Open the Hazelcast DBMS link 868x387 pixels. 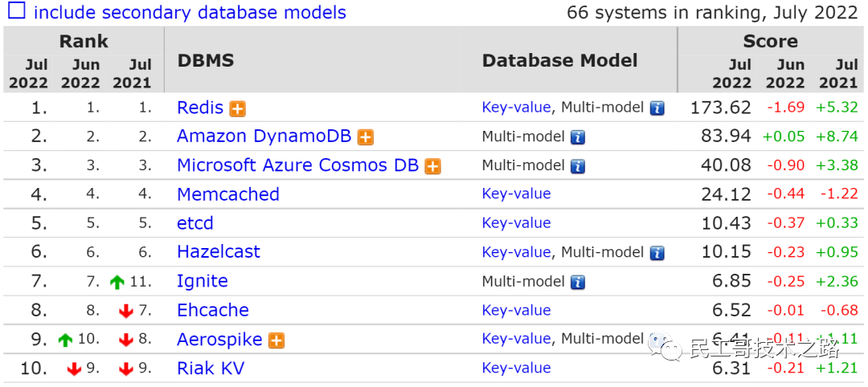[x=219, y=252]
